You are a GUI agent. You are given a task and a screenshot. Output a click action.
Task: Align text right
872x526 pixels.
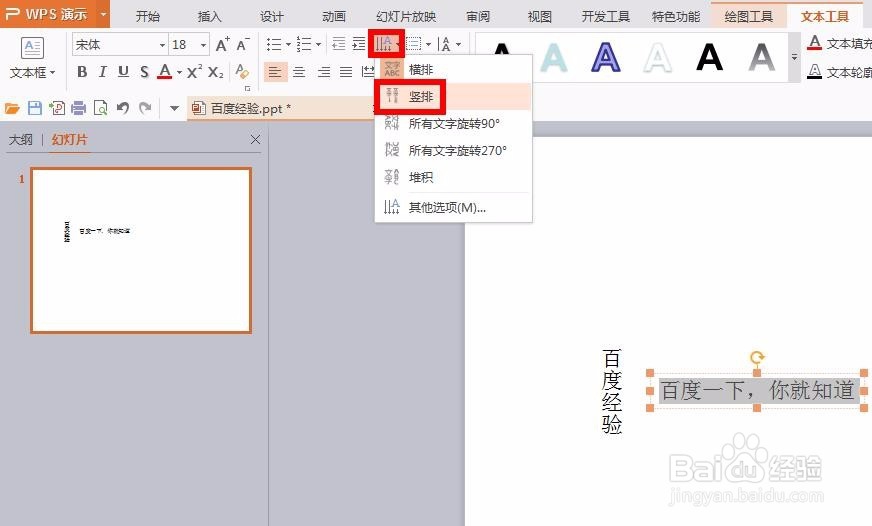pyautogui.click(x=323, y=72)
